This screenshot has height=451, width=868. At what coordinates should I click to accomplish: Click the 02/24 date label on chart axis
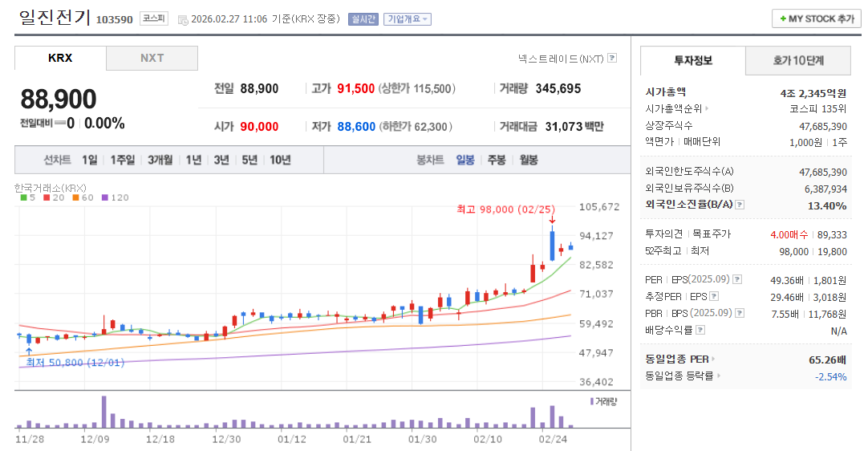(553, 440)
